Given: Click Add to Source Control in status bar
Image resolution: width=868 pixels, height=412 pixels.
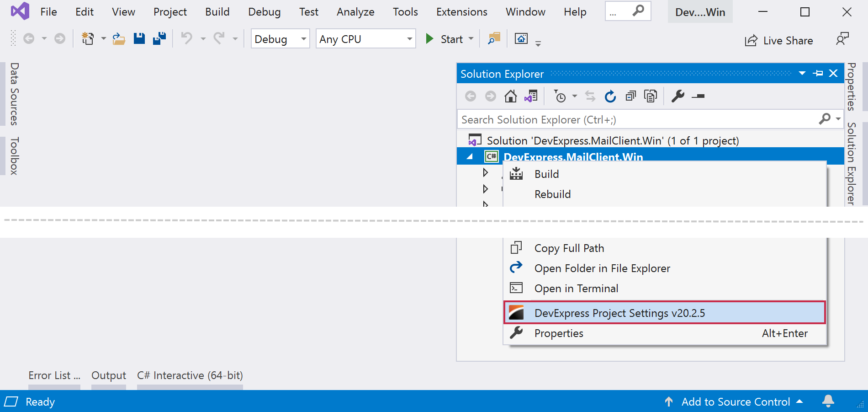Looking at the screenshot, I should click(735, 402).
